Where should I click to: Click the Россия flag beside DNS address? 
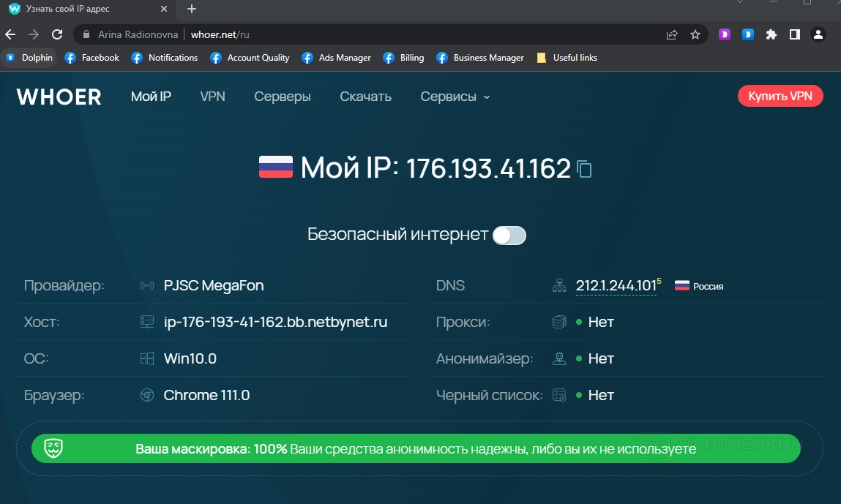[x=681, y=286]
